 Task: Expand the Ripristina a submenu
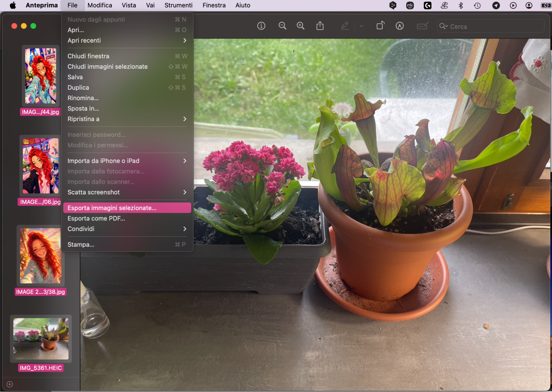pos(127,119)
